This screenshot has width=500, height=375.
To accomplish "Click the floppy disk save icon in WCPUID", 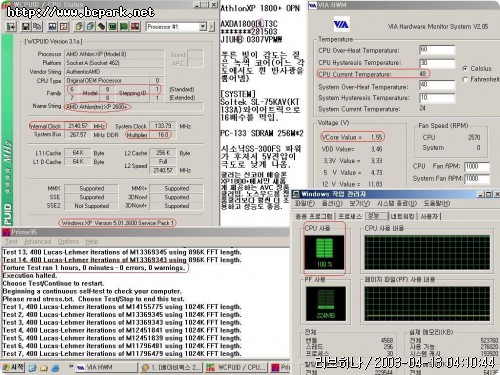I will point(25,26).
